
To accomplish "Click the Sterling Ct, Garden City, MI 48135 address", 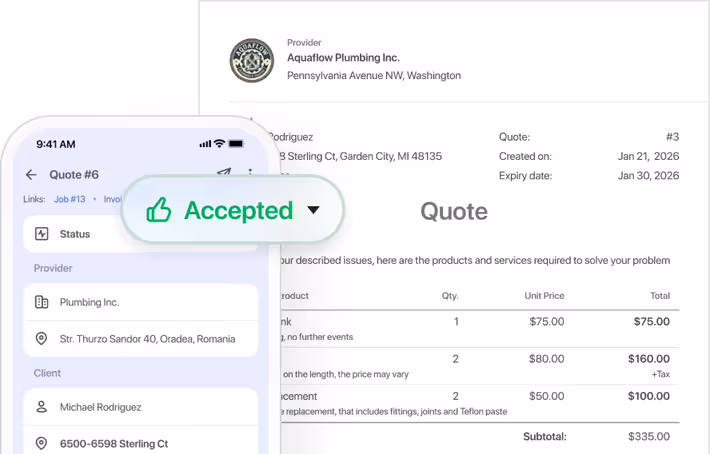I will (360, 157).
